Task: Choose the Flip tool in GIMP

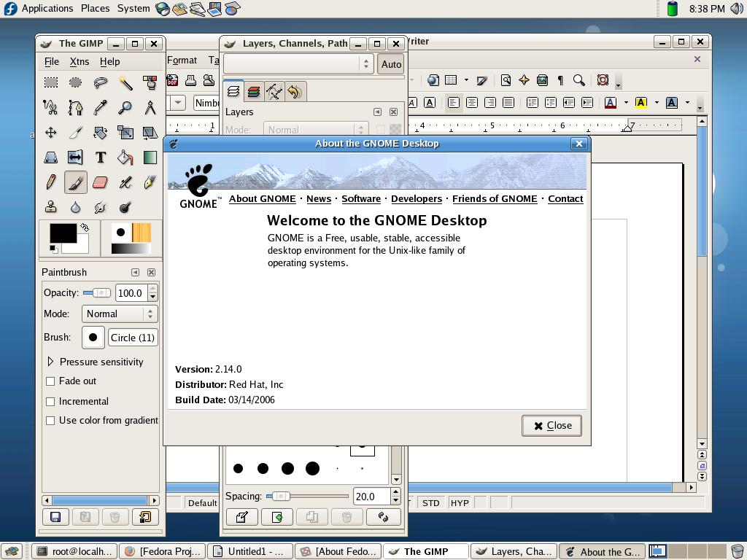Action: coord(75,157)
